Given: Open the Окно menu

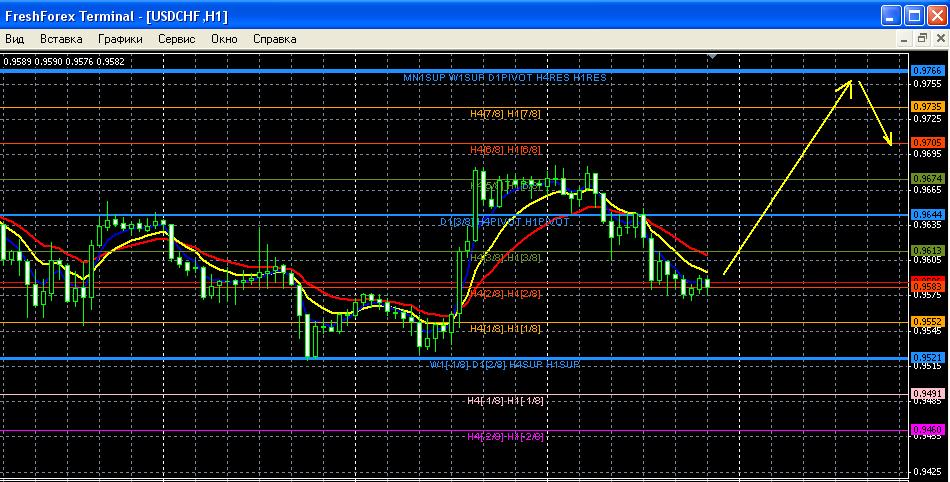Looking at the screenshot, I should point(224,39).
